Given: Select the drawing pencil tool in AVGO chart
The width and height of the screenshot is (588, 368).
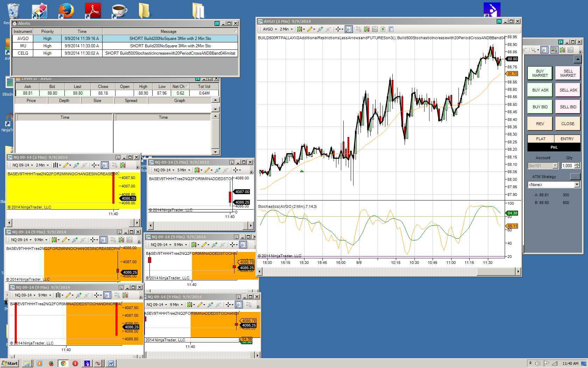Looking at the screenshot, I should click(309, 29).
